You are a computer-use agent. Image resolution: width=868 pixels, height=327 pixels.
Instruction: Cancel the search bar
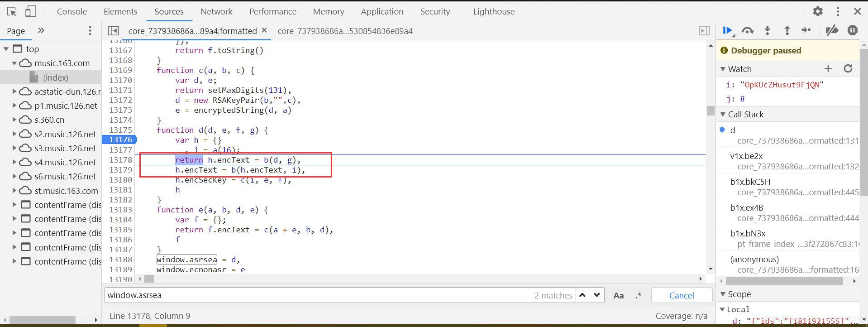(x=681, y=295)
